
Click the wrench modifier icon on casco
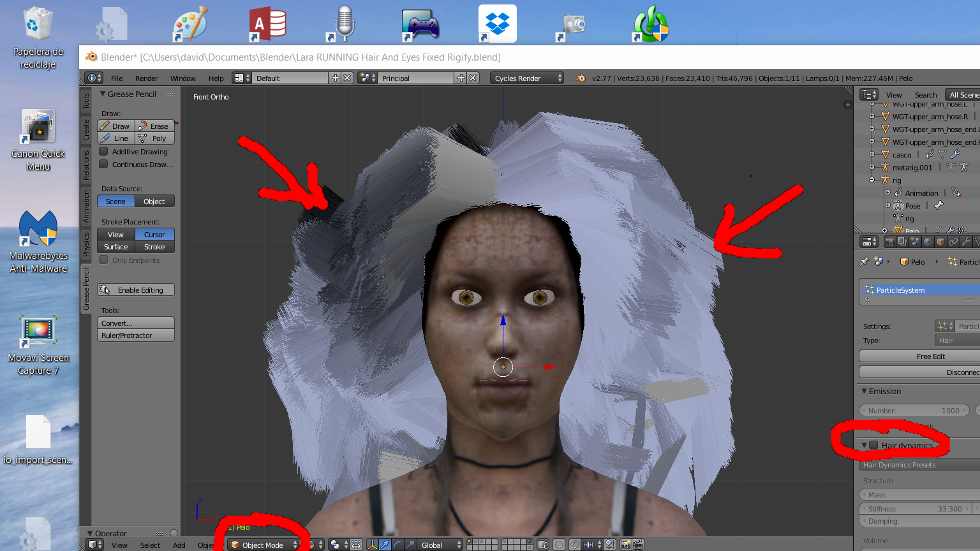pyautogui.click(x=955, y=154)
